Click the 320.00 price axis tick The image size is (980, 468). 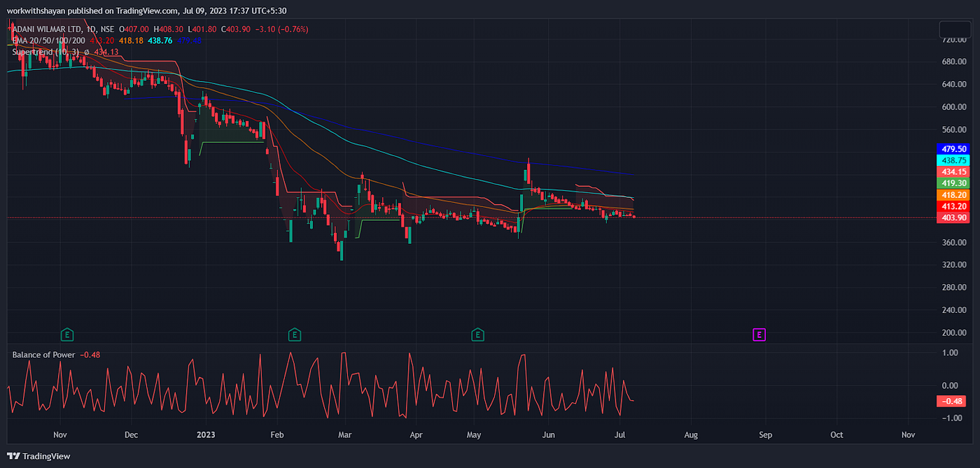[x=954, y=264]
